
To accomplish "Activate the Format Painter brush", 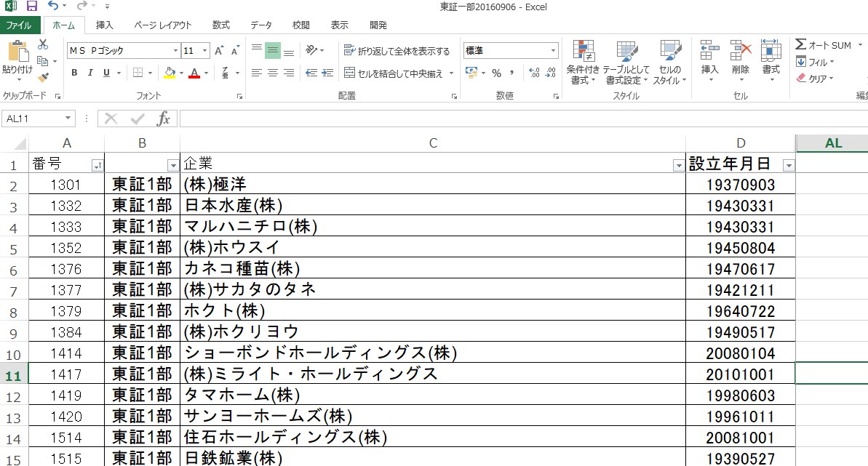I will [x=43, y=77].
